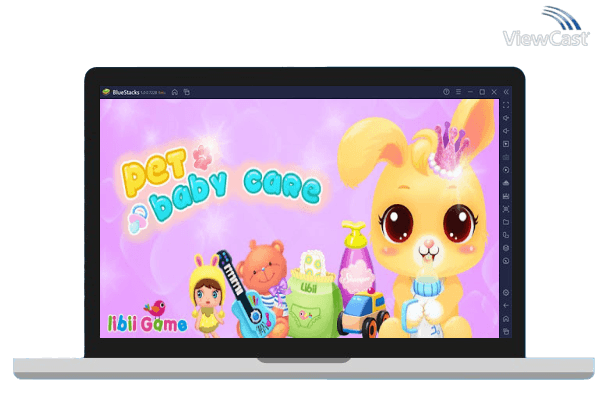Screen dimensions: 602x414
Task: Open recent apps icon at sidebar bottom
Action: tap(506, 331)
